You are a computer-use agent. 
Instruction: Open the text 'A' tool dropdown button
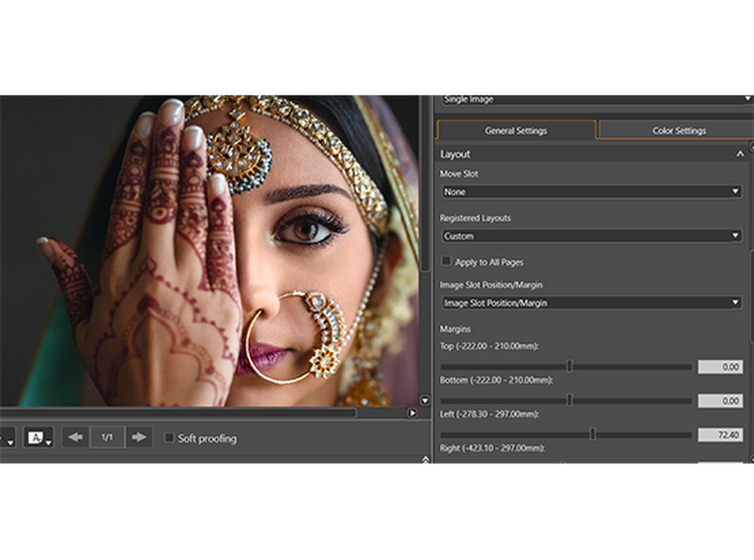coord(39,437)
